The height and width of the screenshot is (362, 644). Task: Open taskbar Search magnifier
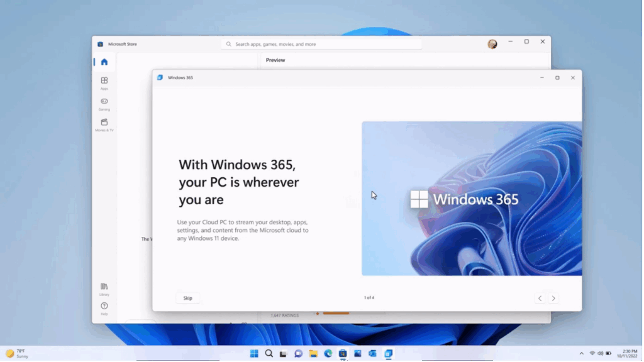coord(269,353)
